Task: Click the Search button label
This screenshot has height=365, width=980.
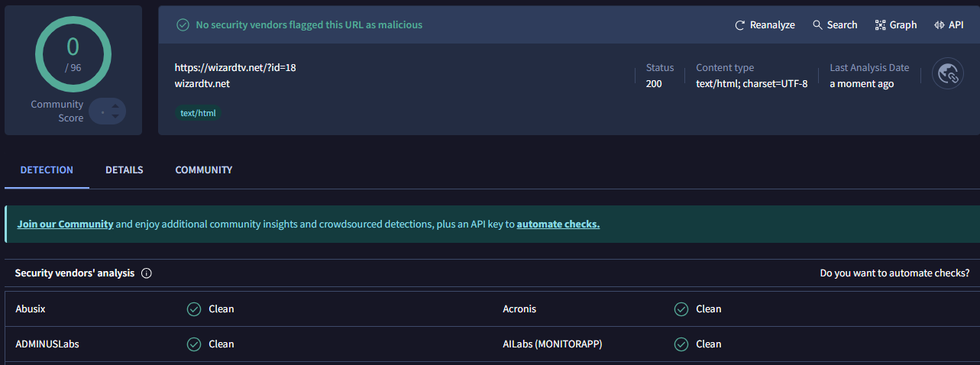Action: pyautogui.click(x=842, y=25)
